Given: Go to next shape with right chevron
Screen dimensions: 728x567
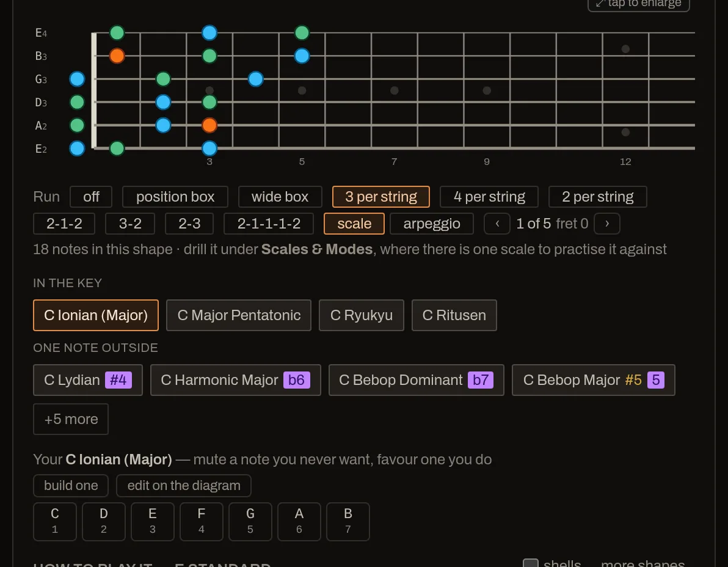Looking at the screenshot, I should tap(607, 224).
